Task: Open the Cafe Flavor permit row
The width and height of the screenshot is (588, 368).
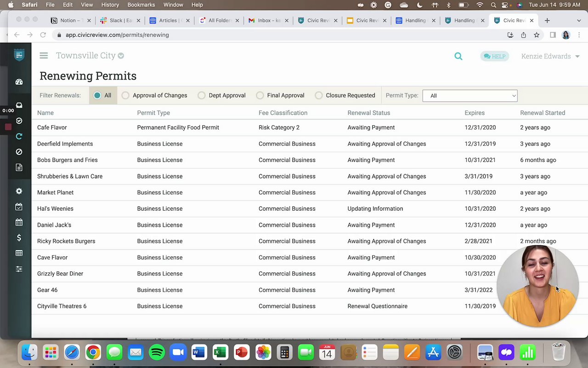Action: 310,127
